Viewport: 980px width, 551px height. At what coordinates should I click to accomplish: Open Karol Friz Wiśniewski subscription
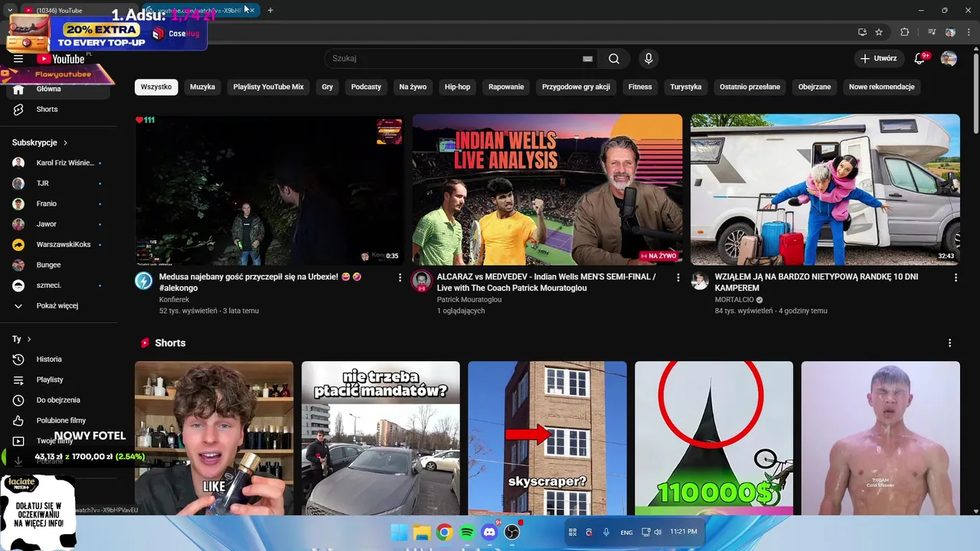point(59,163)
